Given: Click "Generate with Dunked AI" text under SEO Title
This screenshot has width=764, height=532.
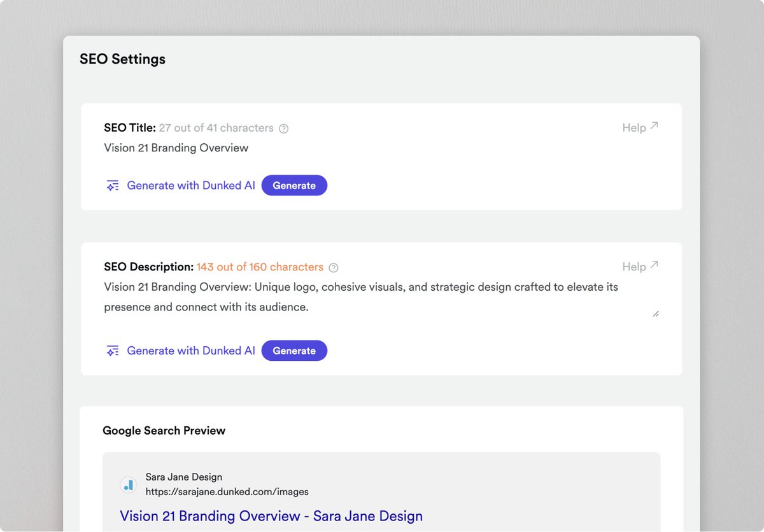Looking at the screenshot, I should (x=191, y=186).
